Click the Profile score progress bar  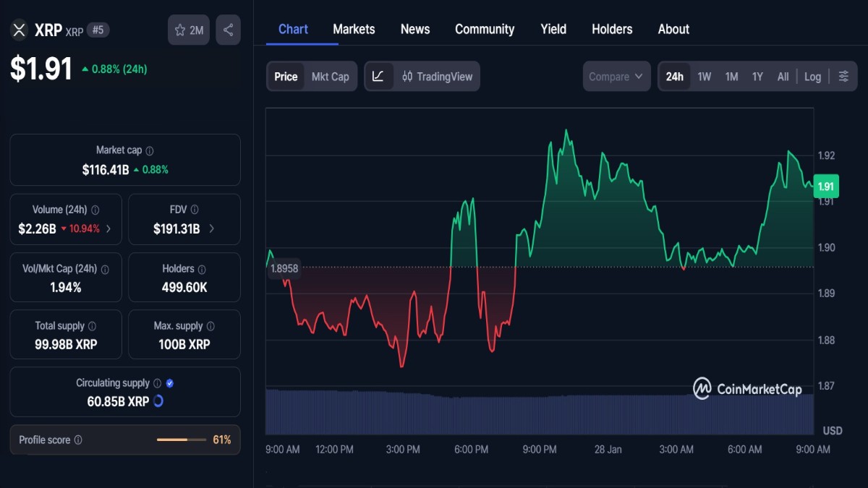click(182, 439)
